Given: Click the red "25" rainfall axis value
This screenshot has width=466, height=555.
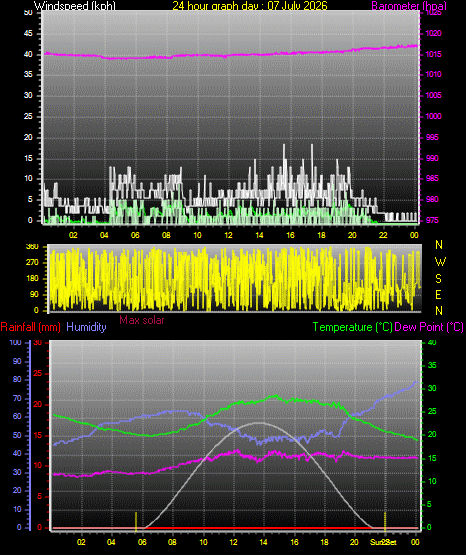Looking at the screenshot, I should (37, 374).
